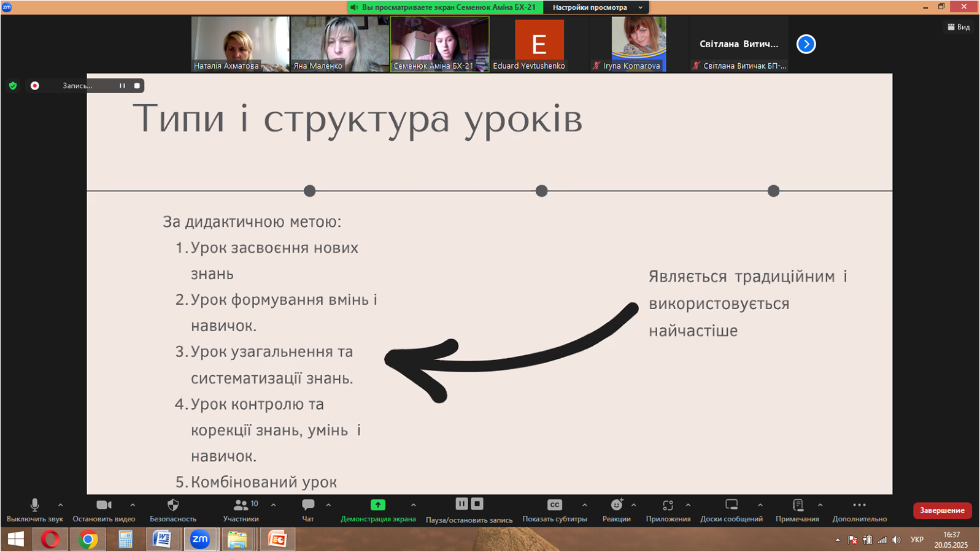The width and height of the screenshot is (980, 552).
Task: Click Демонстрация экрана share screen button
Action: 378,505
